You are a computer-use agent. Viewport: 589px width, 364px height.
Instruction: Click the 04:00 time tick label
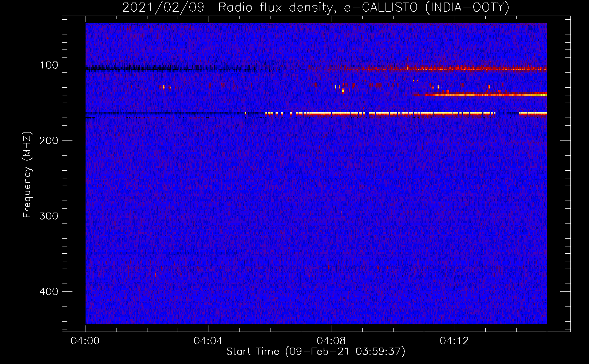pyautogui.click(x=85, y=341)
